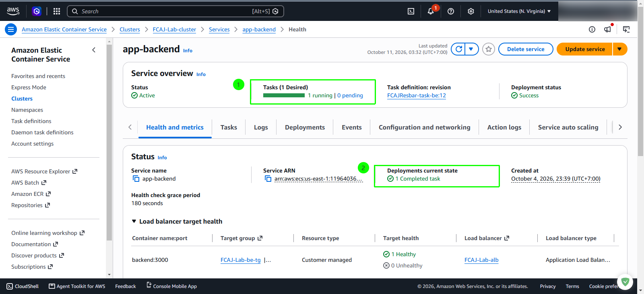The width and height of the screenshot is (644, 294).
Task: Collapse the ECS side navigation panel
Action: 94,50
